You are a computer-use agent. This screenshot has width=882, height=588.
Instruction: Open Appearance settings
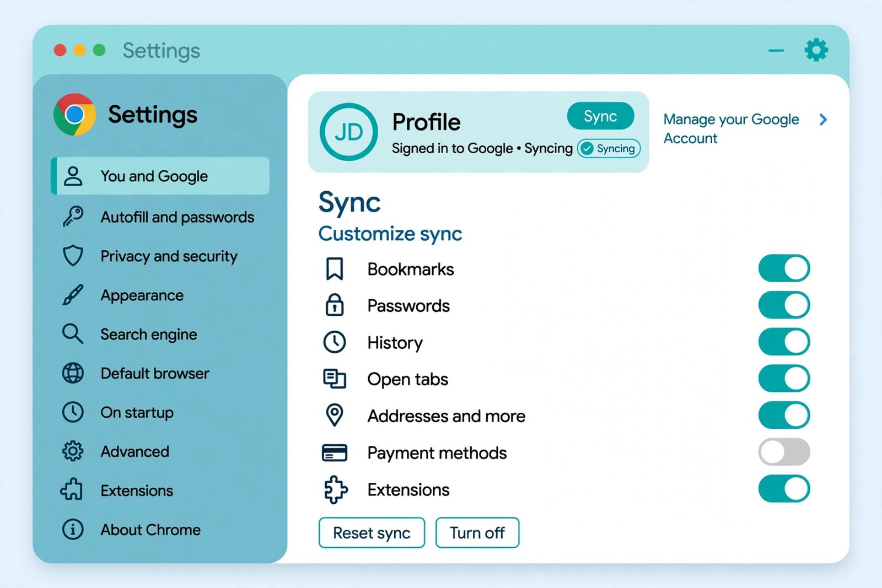pyautogui.click(x=160, y=295)
